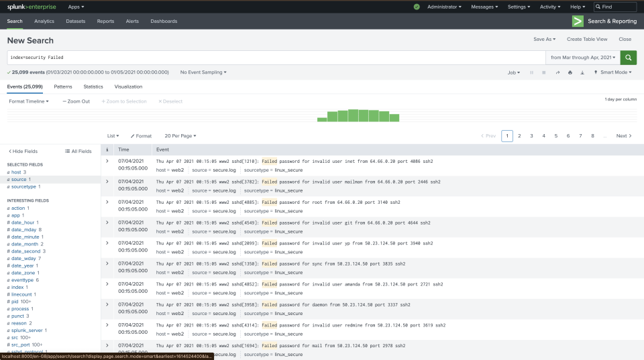Click in the search query input field

point(276,58)
